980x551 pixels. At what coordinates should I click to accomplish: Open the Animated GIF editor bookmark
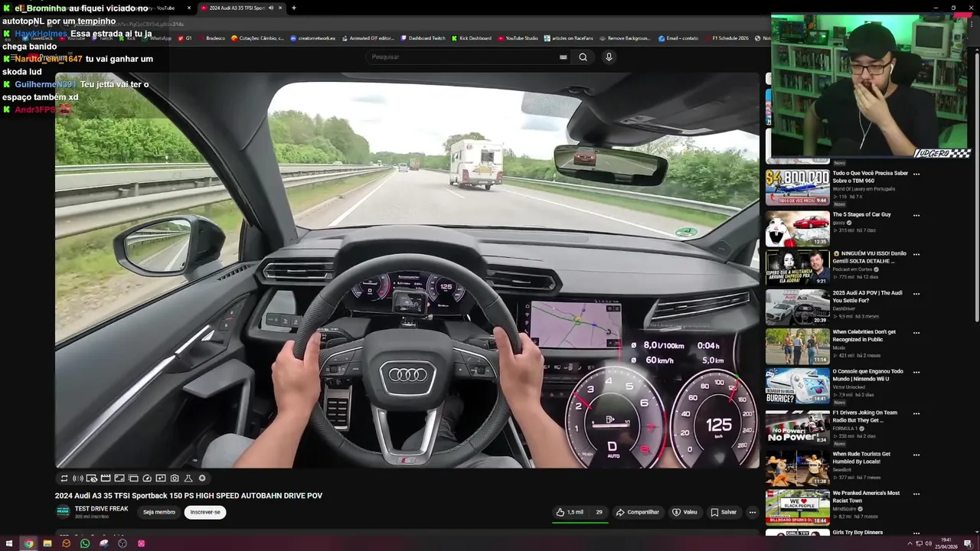tap(367, 37)
